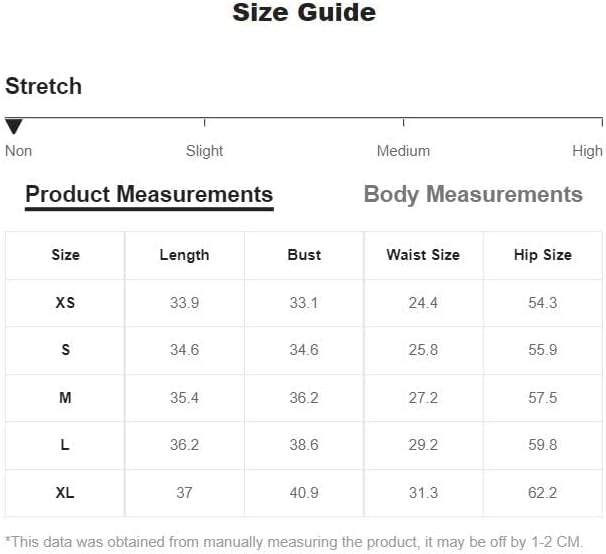606x554 pixels.
Task: Click the Stretch section title
Action: point(43,86)
